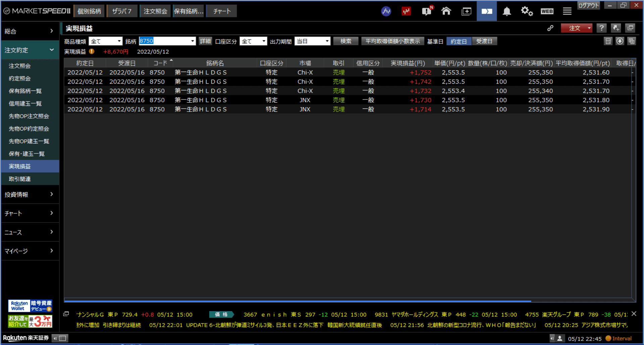Click the horizontal scrollbar under the table
The width and height of the screenshot is (644, 345).
pyautogui.click(x=298, y=301)
